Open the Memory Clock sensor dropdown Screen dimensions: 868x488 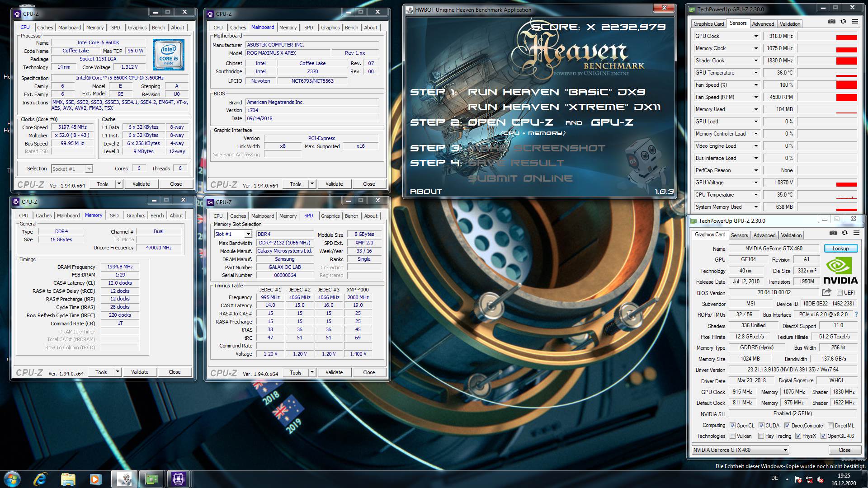coord(755,48)
